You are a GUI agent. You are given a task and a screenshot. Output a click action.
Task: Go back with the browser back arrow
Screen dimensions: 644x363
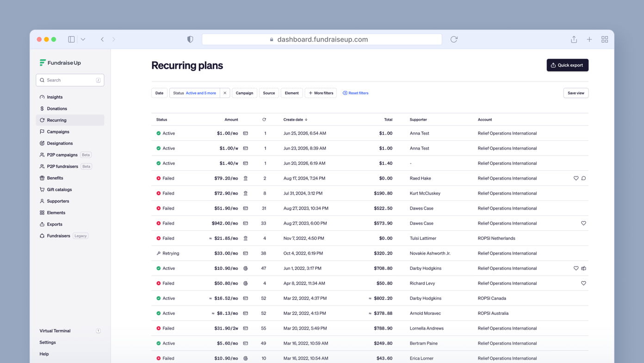click(102, 39)
